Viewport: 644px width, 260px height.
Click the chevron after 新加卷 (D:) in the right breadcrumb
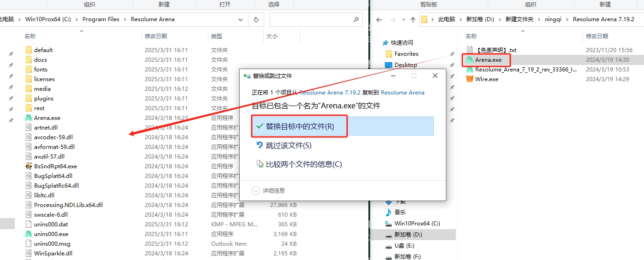pos(500,19)
